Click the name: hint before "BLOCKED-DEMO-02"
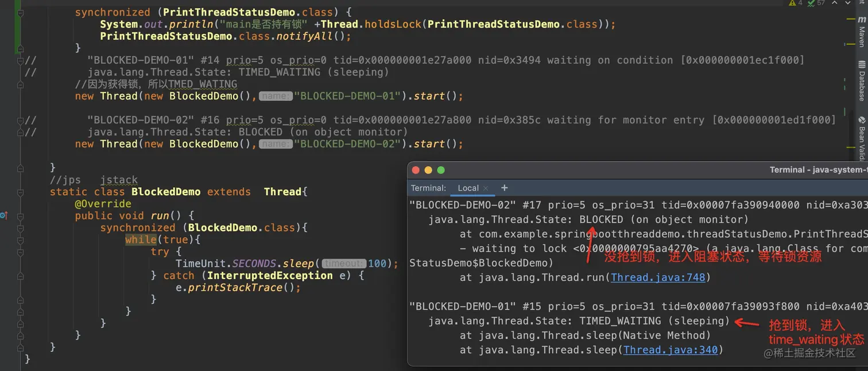The width and height of the screenshot is (868, 371). point(276,144)
